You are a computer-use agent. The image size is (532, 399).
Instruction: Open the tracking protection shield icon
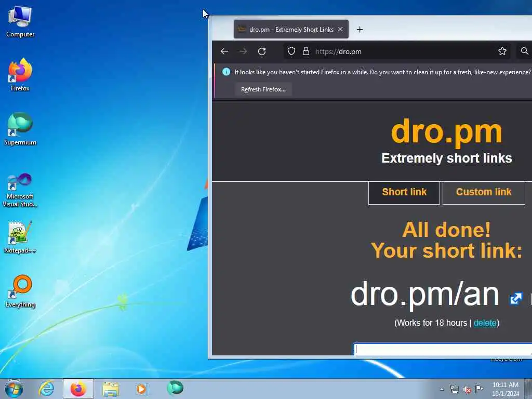tap(291, 51)
